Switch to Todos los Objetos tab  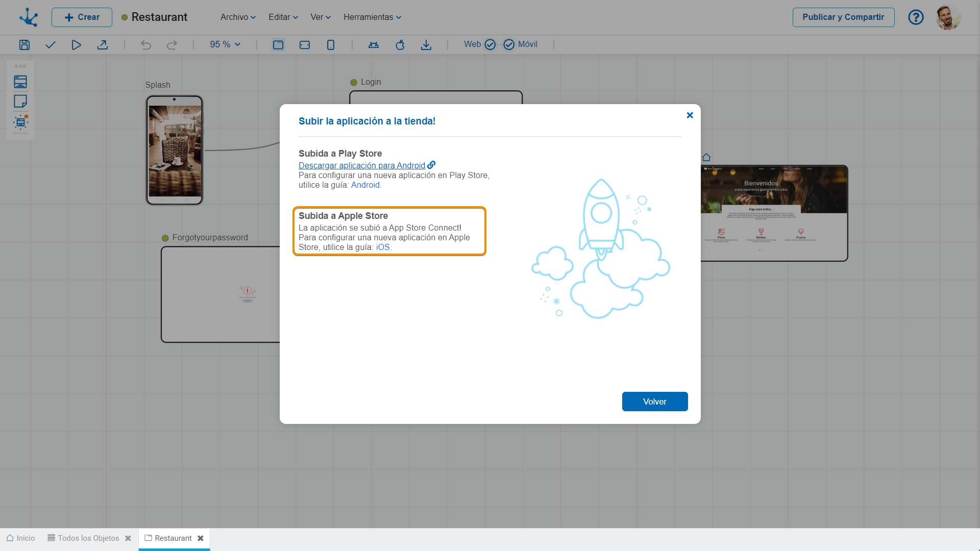coord(88,538)
